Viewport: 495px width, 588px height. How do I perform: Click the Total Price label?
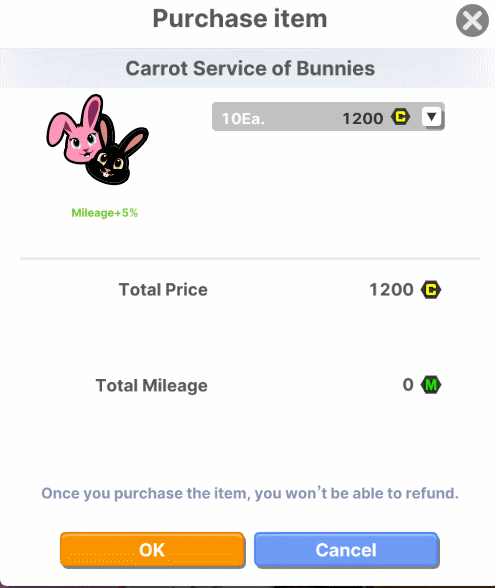tap(163, 290)
